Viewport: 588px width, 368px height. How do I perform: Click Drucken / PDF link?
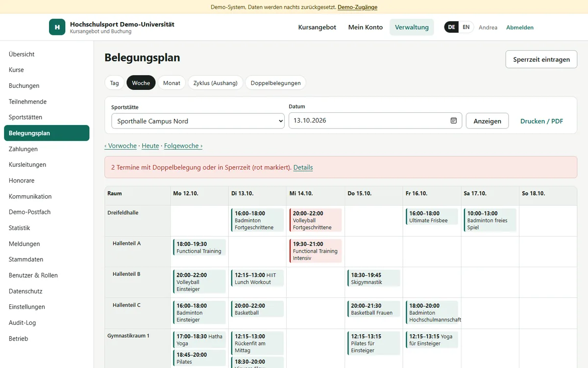tap(541, 121)
